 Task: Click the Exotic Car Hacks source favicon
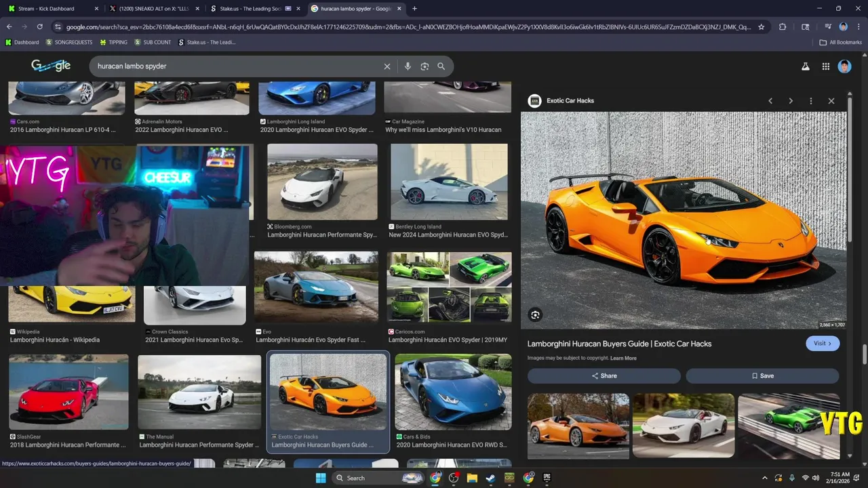(534, 100)
